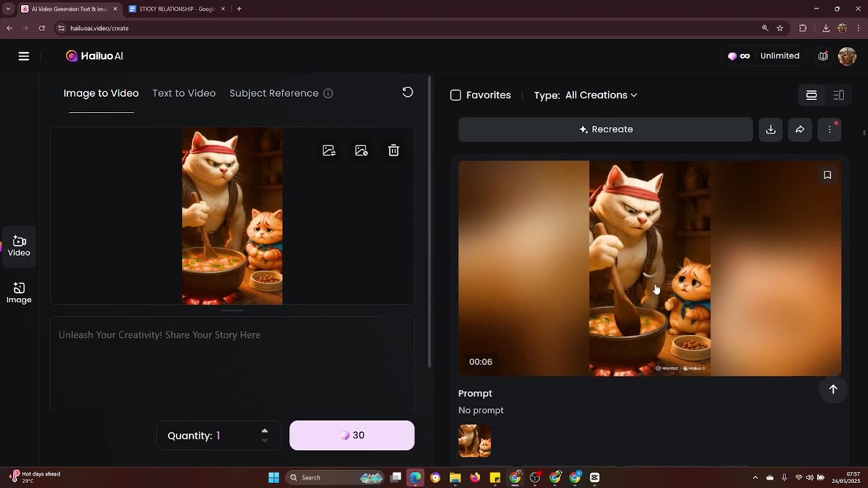The width and height of the screenshot is (868, 488).
Task: Click the back-to-top arrow button
Action: 833,389
